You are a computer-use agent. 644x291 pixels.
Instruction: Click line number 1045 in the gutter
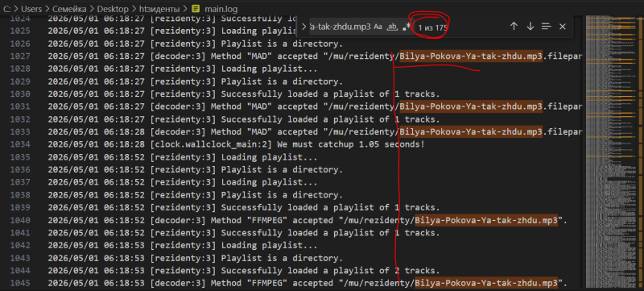(20, 283)
